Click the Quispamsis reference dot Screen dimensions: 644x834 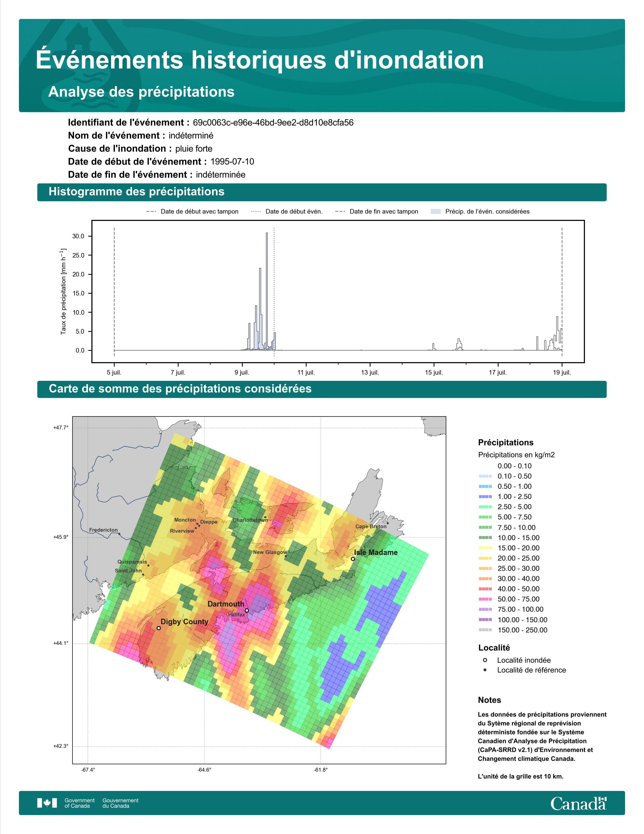point(148,566)
